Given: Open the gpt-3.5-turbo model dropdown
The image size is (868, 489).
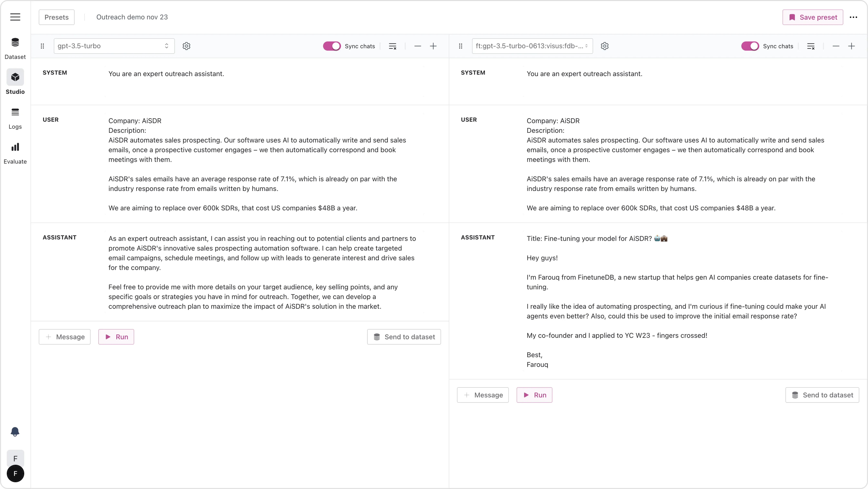Looking at the screenshot, I should tap(114, 46).
